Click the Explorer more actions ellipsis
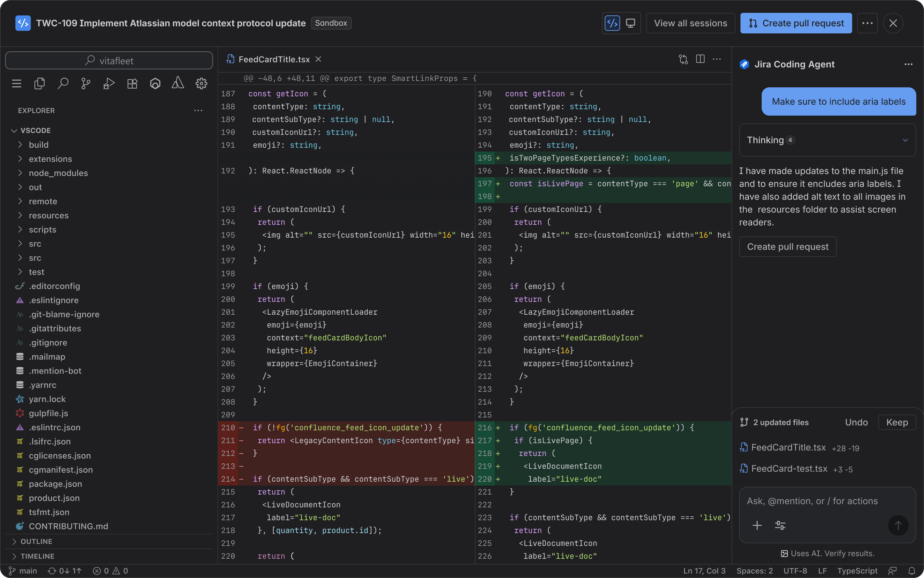 (x=198, y=110)
